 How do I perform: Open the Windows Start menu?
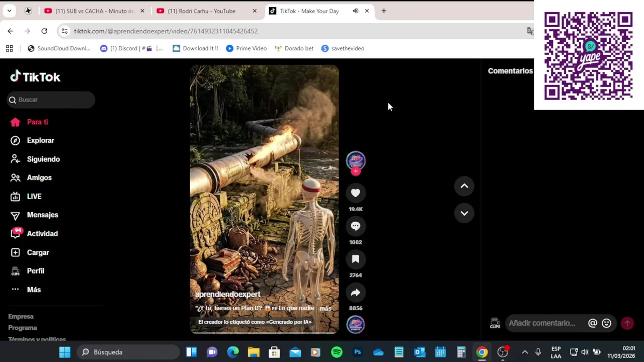65,352
